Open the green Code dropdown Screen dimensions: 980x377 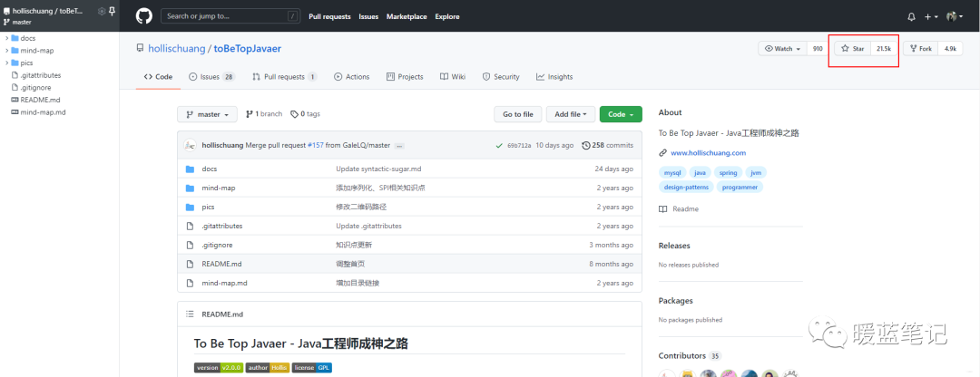pos(621,114)
